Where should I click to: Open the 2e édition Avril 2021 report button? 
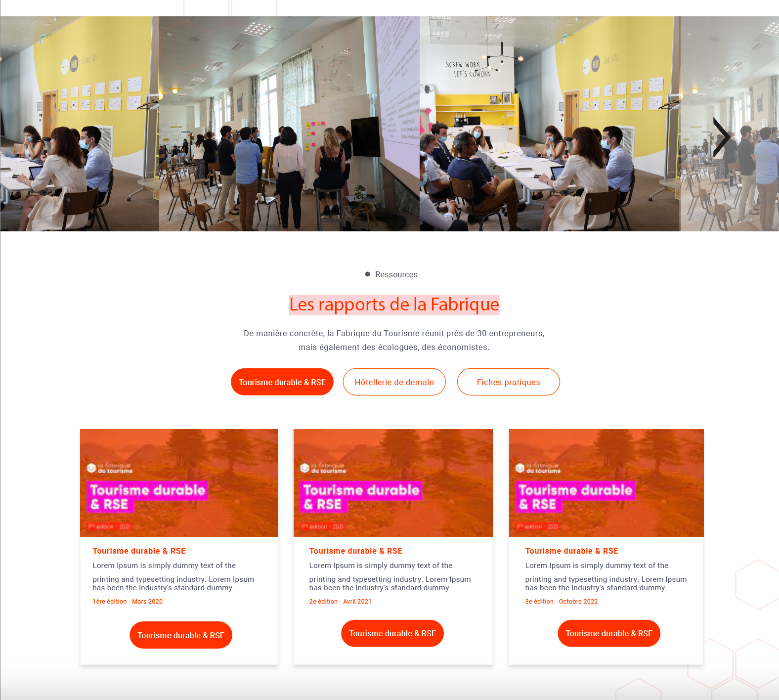tap(392, 633)
